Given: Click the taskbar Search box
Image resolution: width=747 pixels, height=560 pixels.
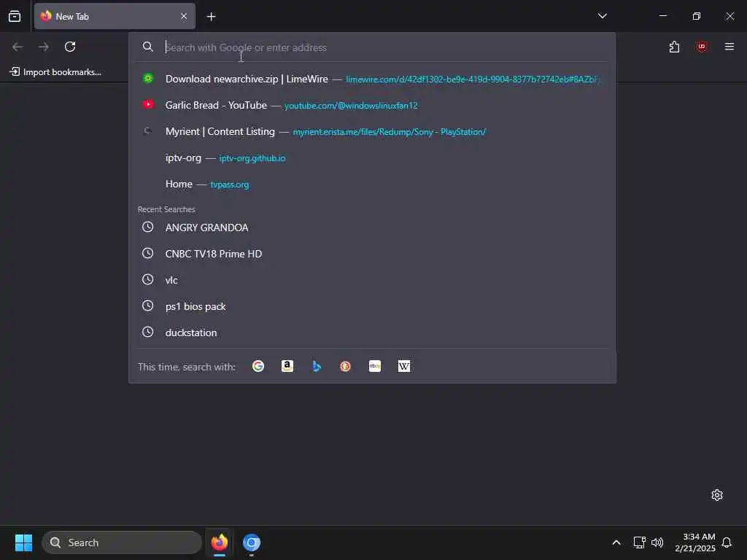Looking at the screenshot, I should pyautogui.click(x=122, y=542).
